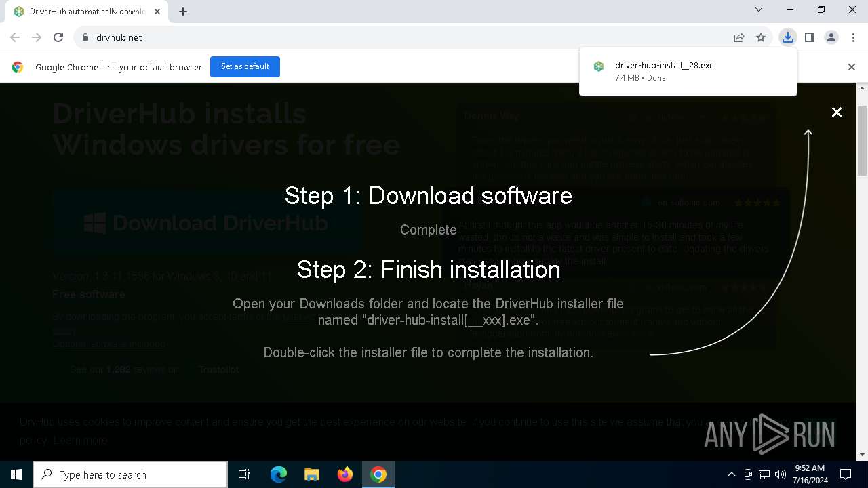
Task: Go forward to the next page
Action: pos(37,37)
